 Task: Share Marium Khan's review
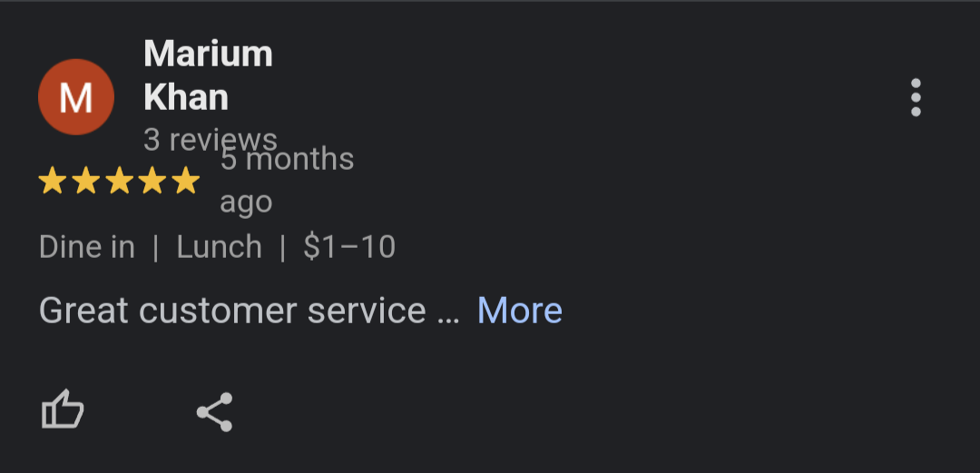point(215,412)
